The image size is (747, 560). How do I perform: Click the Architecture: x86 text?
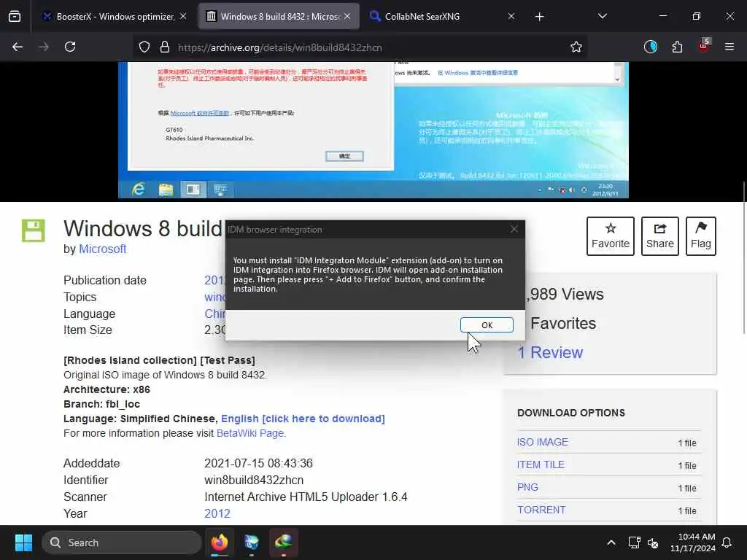click(107, 389)
